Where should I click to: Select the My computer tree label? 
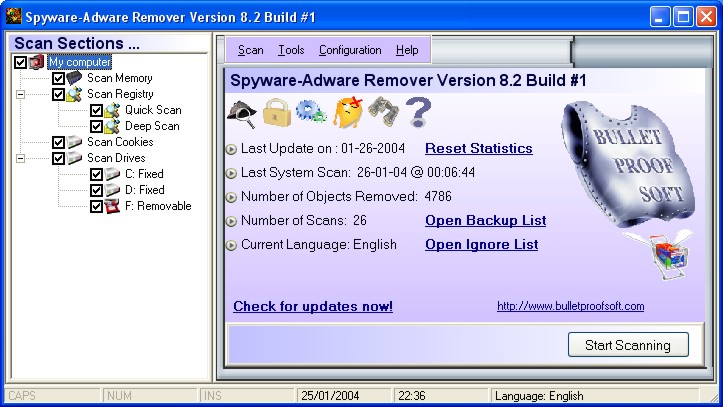[80, 62]
